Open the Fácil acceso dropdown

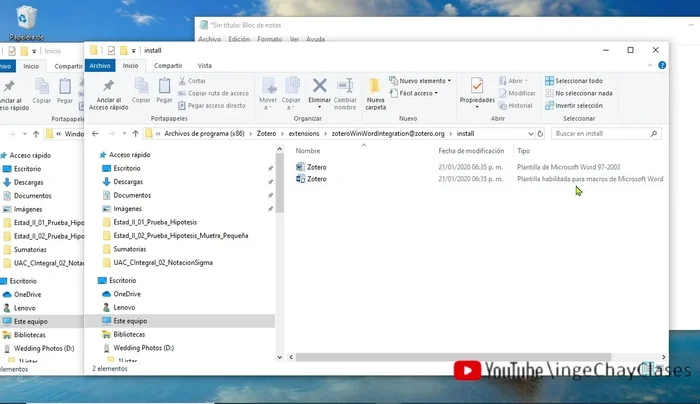[x=414, y=93]
